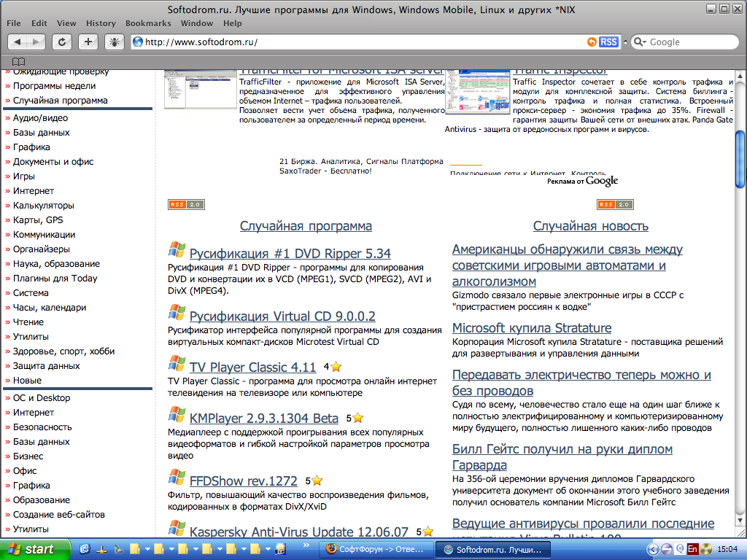Viewport: 747px width, 560px height.
Task: Reload the current page
Action: pos(62,42)
